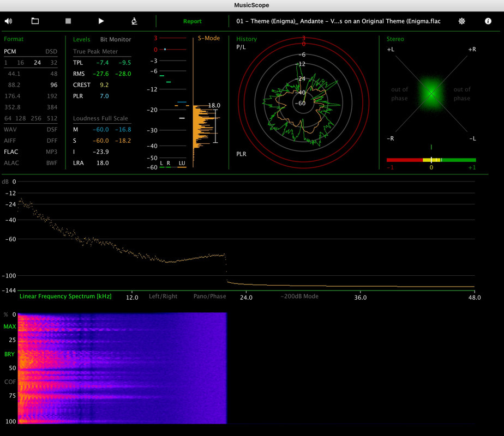Click the Loudness Full Scale heading
Viewport: 504px width, 436px height.
click(100, 118)
